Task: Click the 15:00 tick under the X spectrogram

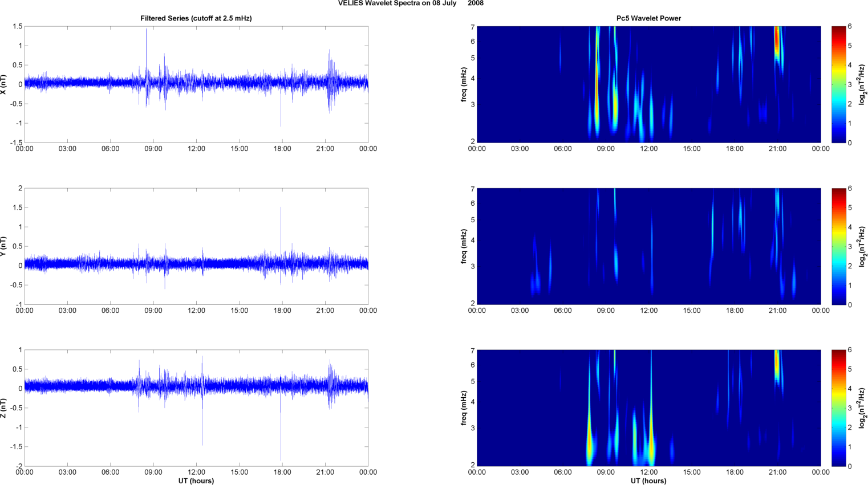Action: pyautogui.click(x=692, y=149)
